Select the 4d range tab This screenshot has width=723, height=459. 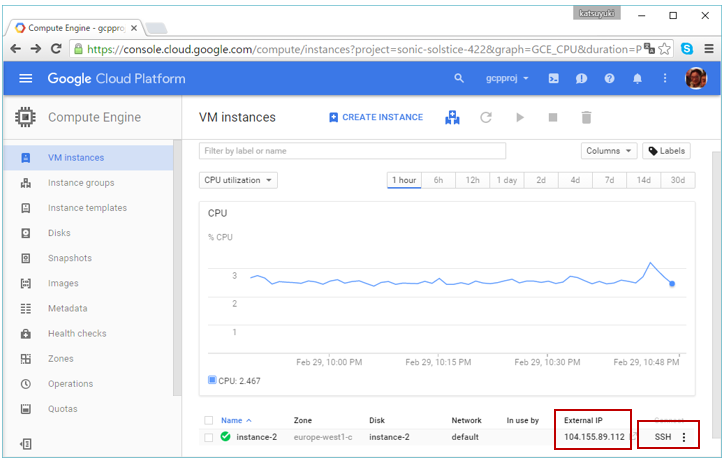pyautogui.click(x=575, y=180)
